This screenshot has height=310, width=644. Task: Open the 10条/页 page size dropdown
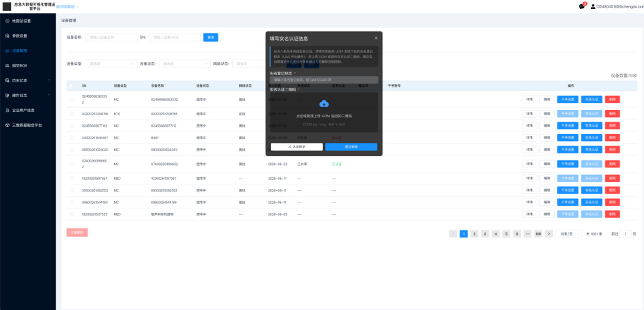point(569,234)
